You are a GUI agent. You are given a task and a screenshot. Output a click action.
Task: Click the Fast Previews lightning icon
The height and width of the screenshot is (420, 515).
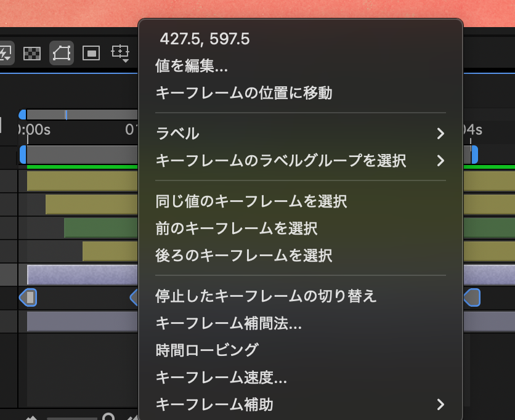tap(5, 54)
